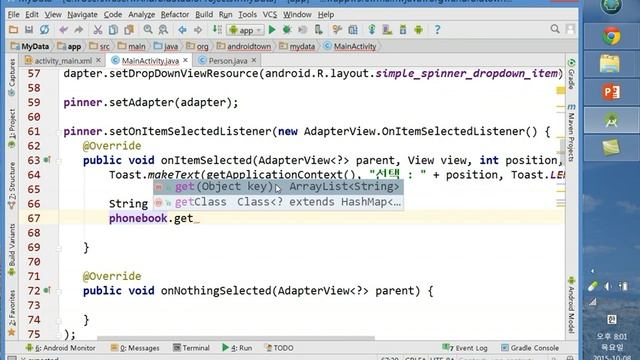
Task: Click MyData breadcrumb
Action: point(30,47)
